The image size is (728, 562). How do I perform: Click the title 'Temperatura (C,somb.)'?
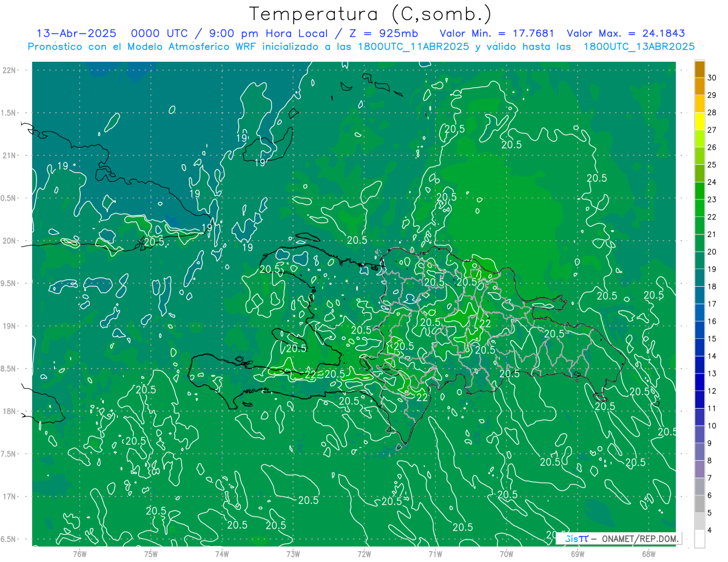(x=370, y=14)
